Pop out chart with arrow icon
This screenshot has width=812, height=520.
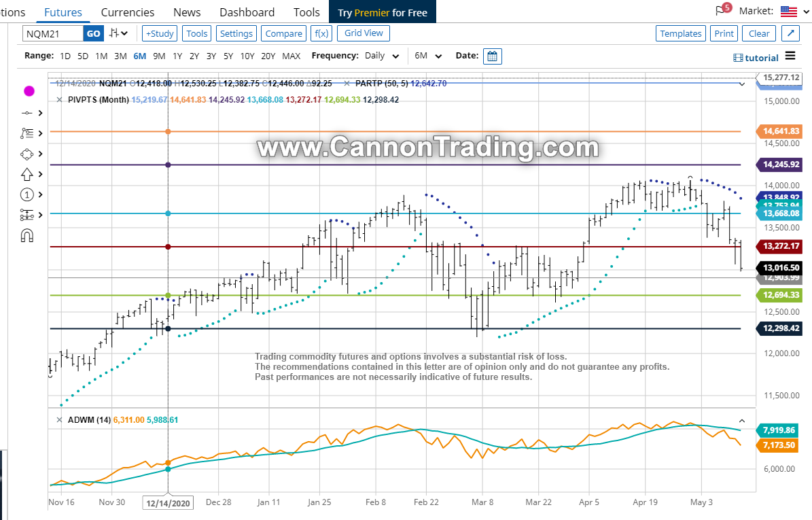(790, 33)
